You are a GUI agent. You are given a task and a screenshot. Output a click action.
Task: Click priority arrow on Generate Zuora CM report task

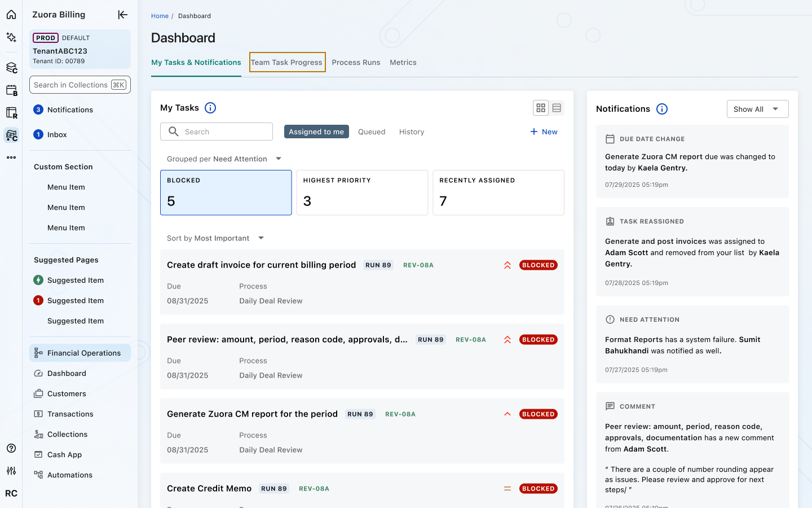point(507,414)
